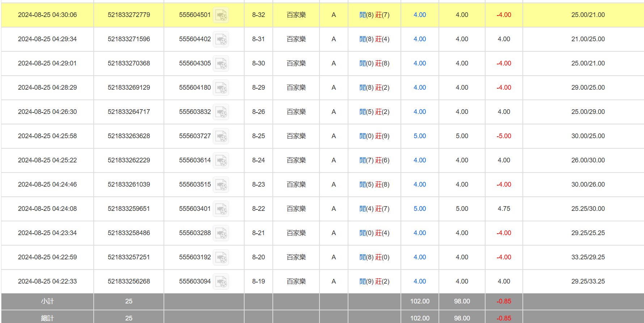
Task: Show video replay for 555603192
Action: (x=221, y=258)
